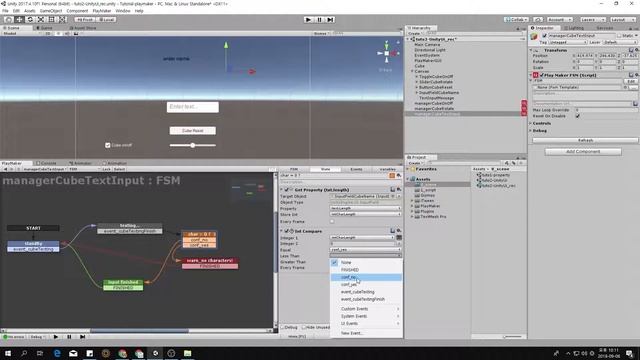Open the Tag dropdown in Inspector
The width and height of the screenshot is (640, 360).
[x=567, y=42]
